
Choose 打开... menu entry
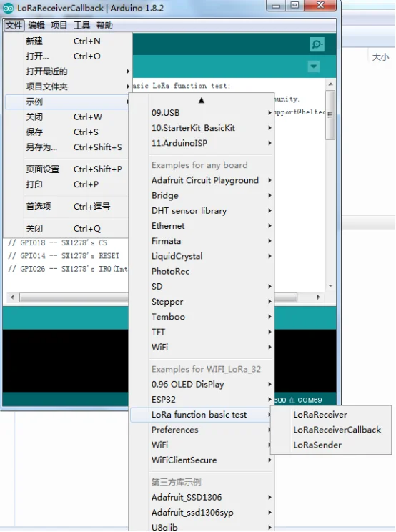pyautogui.click(x=68, y=56)
